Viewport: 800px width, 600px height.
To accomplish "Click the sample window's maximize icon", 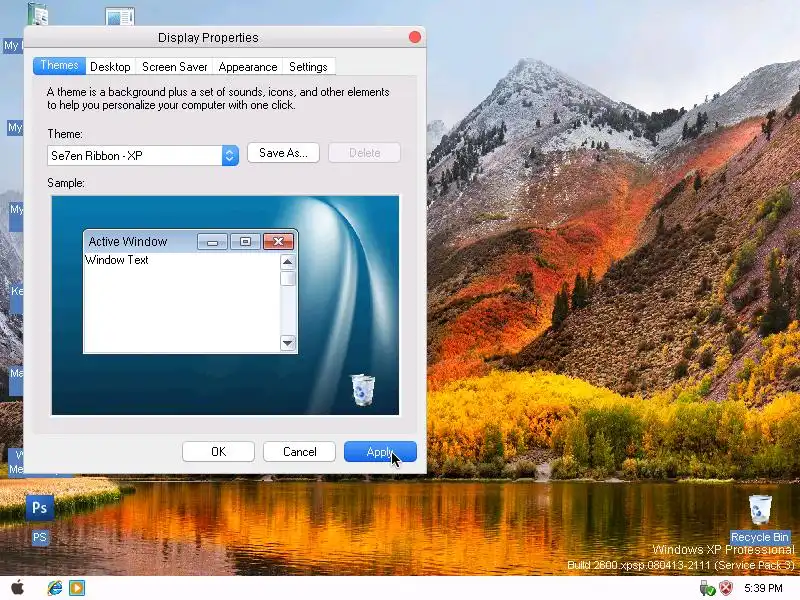I will click(x=245, y=242).
